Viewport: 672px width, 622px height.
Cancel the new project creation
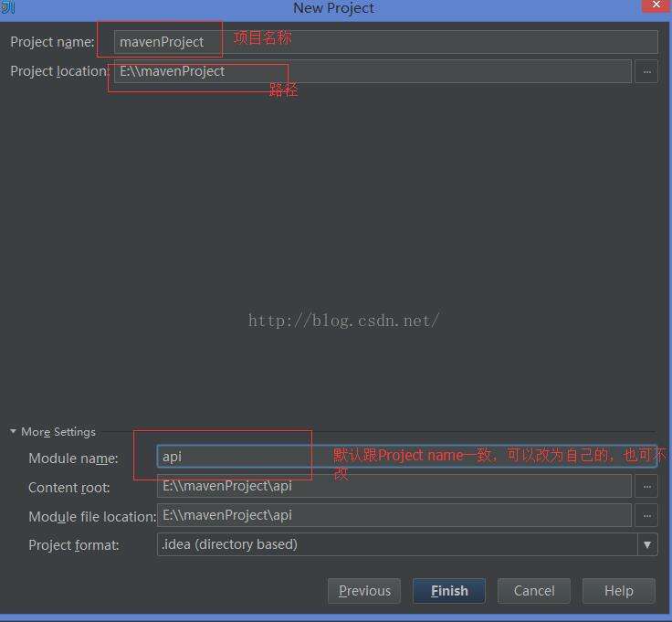coord(534,591)
